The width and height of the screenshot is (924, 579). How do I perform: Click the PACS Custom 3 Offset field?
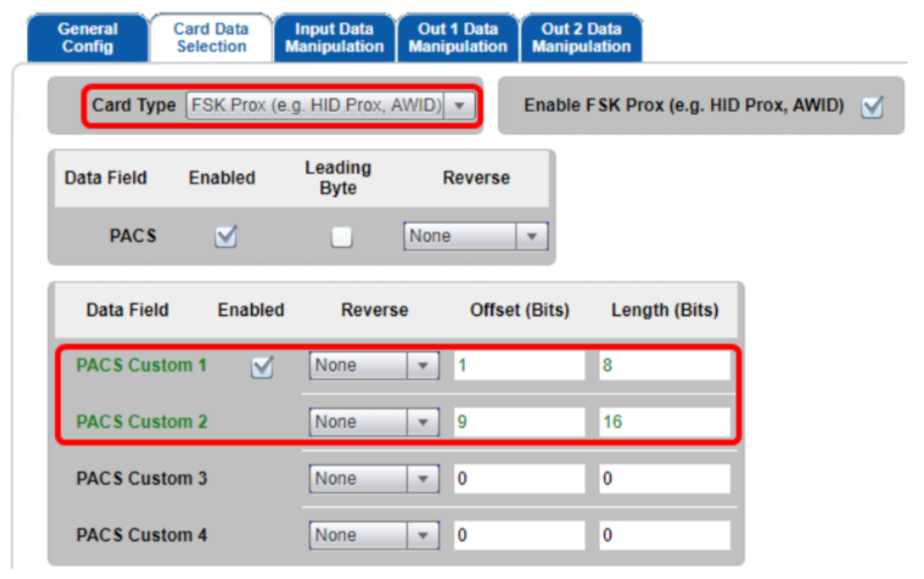pos(519,479)
